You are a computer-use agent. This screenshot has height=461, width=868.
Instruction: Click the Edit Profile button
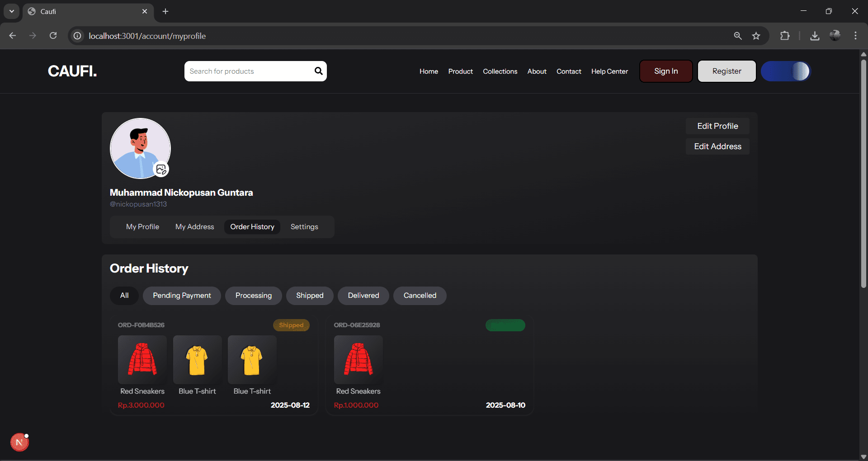(x=717, y=126)
